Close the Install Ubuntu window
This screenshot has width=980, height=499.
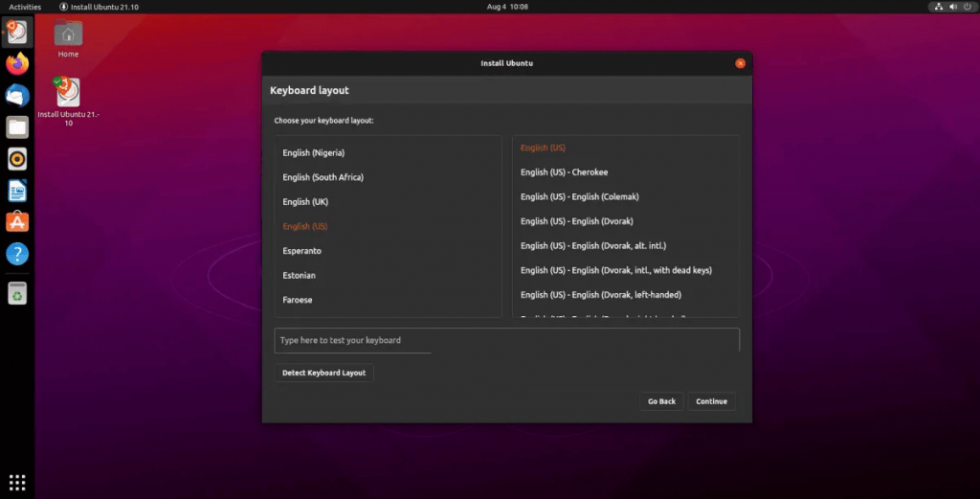(740, 63)
